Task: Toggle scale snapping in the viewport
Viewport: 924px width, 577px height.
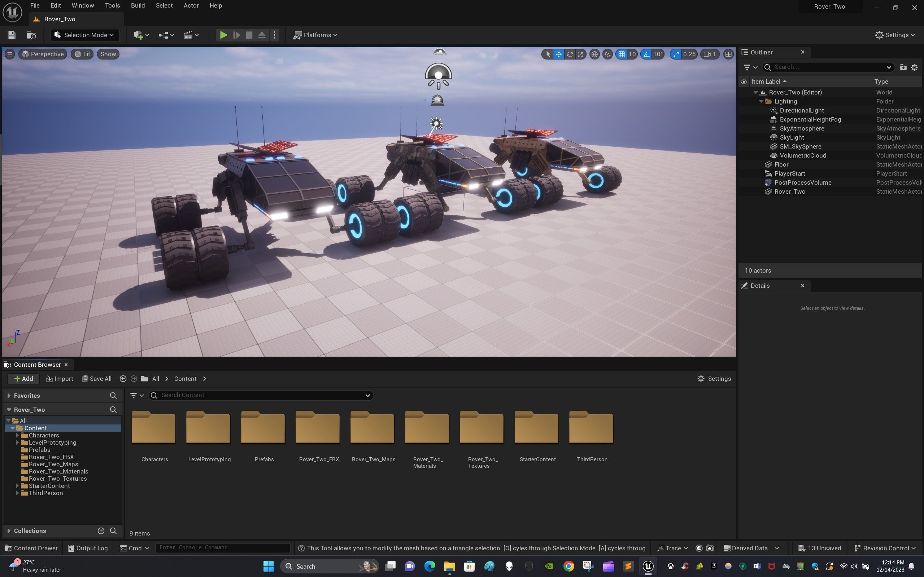Action: 676,54
